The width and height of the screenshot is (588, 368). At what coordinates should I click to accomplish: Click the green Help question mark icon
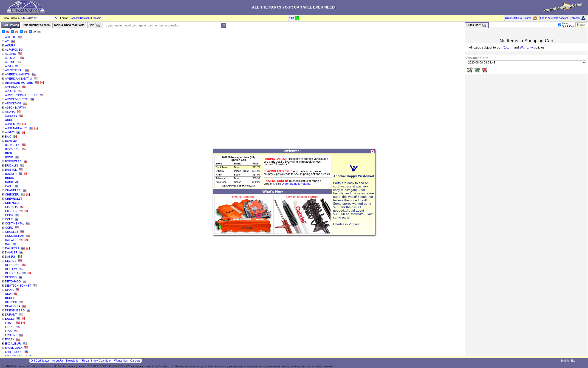[297, 18]
